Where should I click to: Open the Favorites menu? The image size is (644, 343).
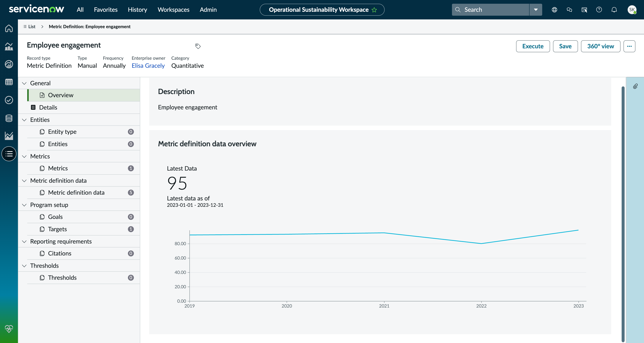106,10
